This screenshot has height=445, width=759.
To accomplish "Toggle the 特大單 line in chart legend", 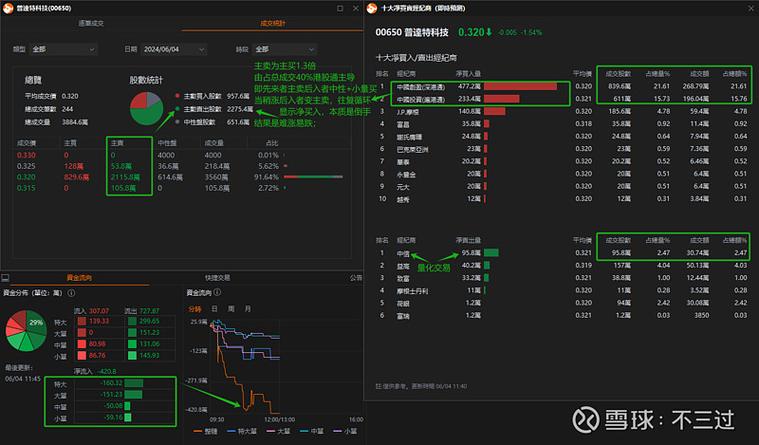I will click(242, 431).
